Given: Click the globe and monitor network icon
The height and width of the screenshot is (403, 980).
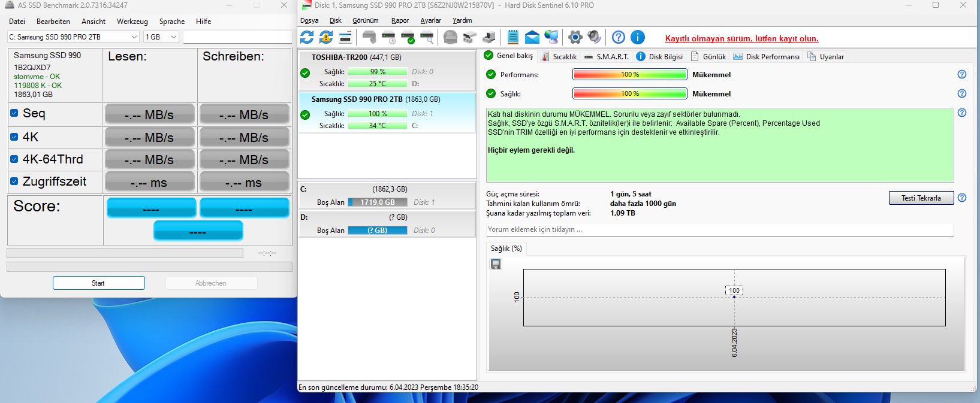Looking at the screenshot, I should click(x=551, y=37).
